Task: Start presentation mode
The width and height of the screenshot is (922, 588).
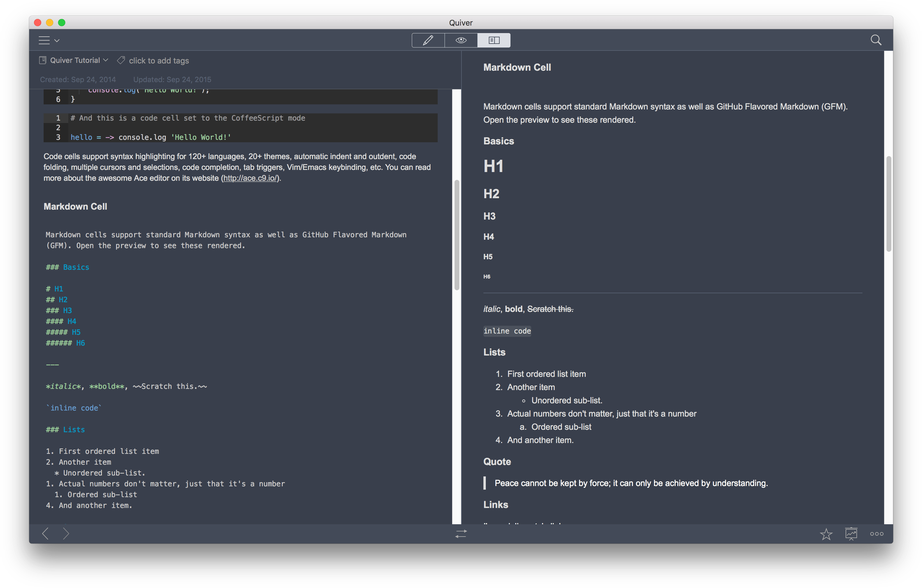Action: 851,533
